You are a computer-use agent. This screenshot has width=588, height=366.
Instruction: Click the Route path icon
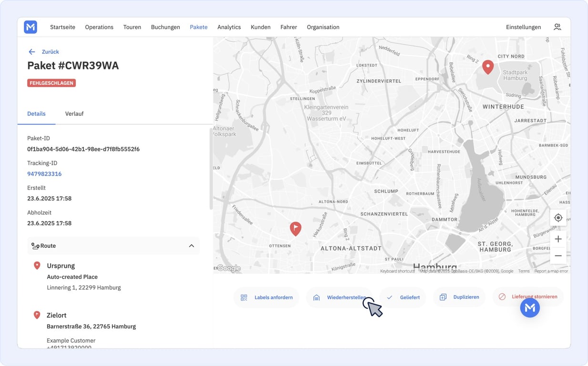click(x=35, y=246)
